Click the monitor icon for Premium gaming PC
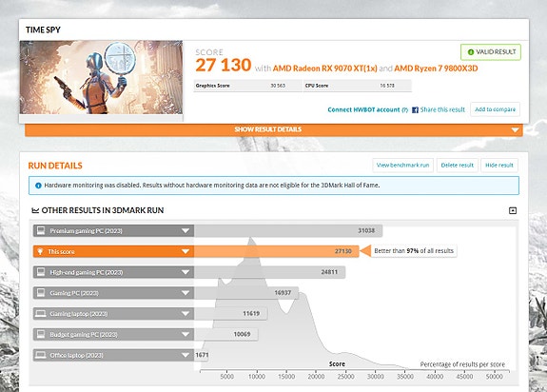Screen dimensions: 547x392 (x=41, y=230)
